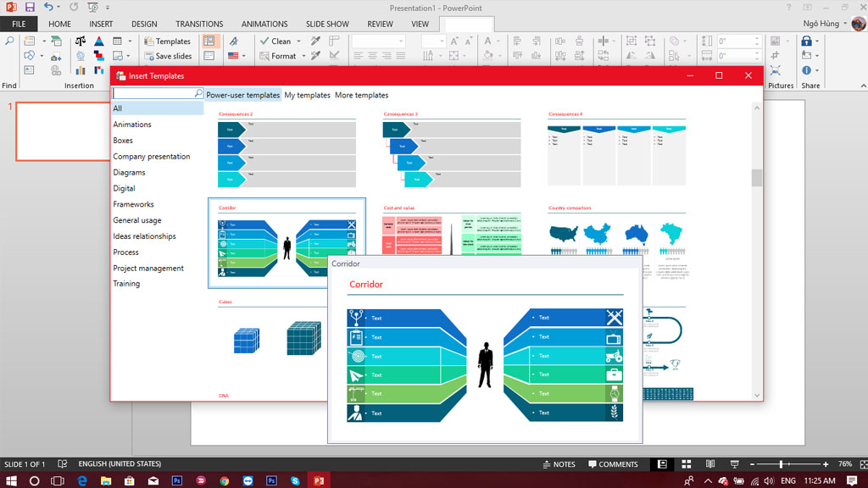Switch to the INSERT ribbon tab

point(101,24)
